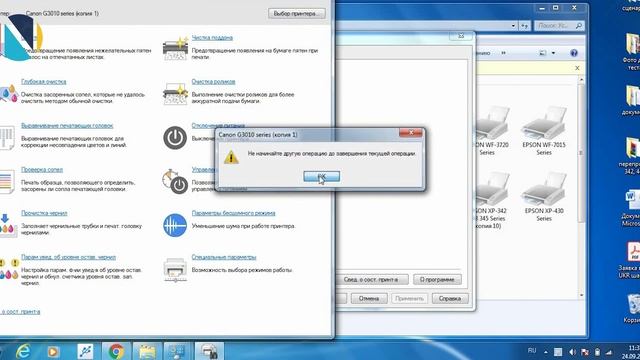Launch Internet Explorer from taskbar

click(x=23, y=351)
